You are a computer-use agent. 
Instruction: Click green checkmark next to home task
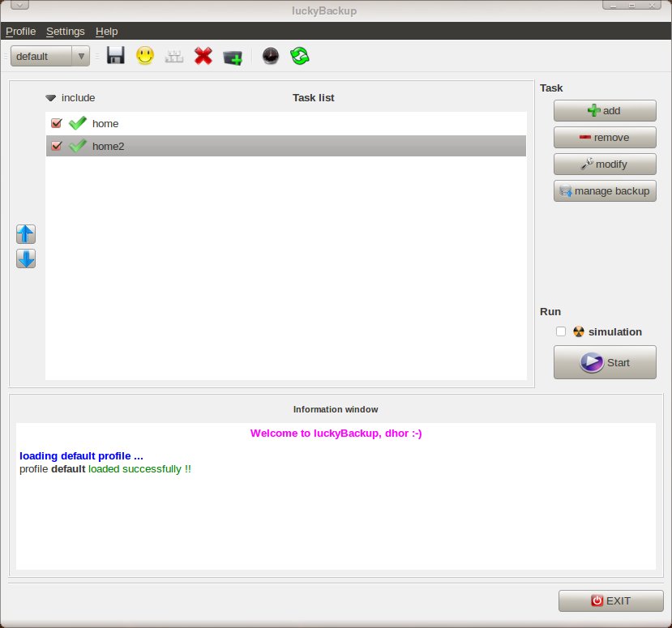pyautogui.click(x=78, y=123)
